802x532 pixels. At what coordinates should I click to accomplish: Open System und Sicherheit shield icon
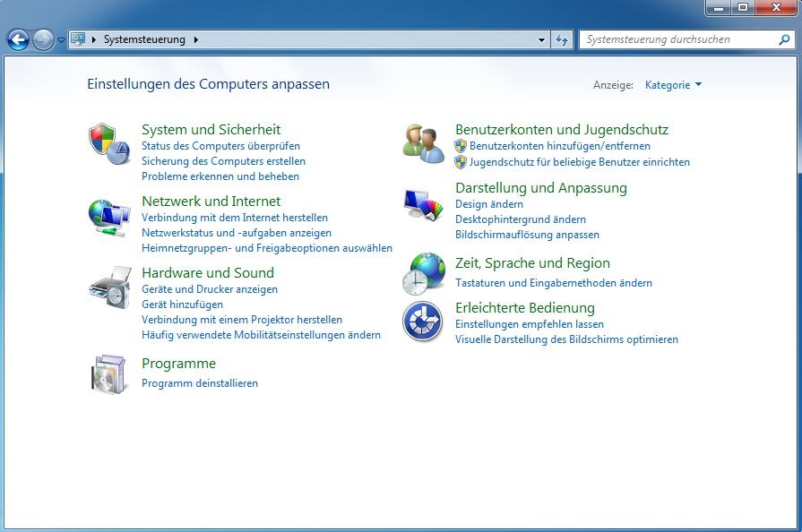(x=109, y=143)
